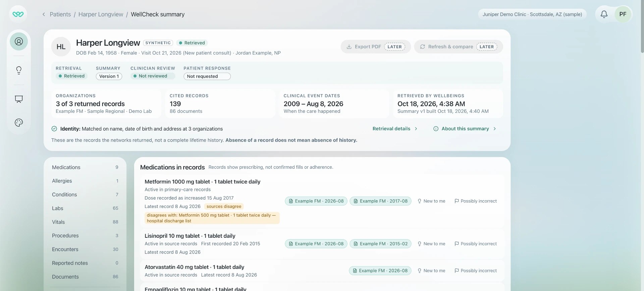Go back using the breadcrumb chevron
The height and width of the screenshot is (291, 644).
tap(44, 14)
